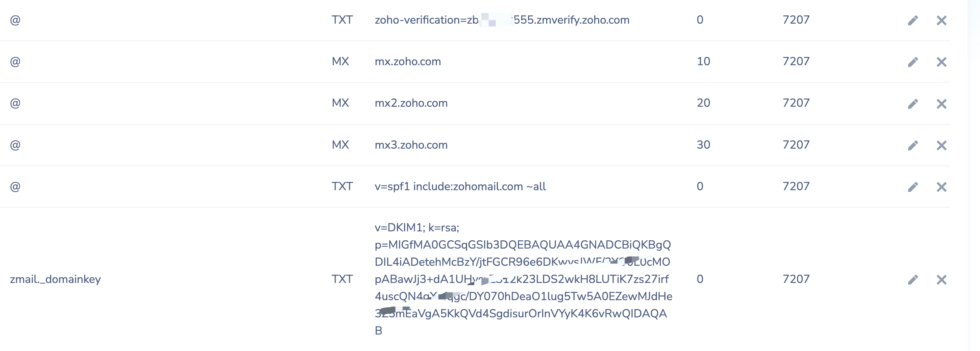Delete the zmail._domainkey DKIM record
Viewport: 980px width, 351px height.
point(942,280)
